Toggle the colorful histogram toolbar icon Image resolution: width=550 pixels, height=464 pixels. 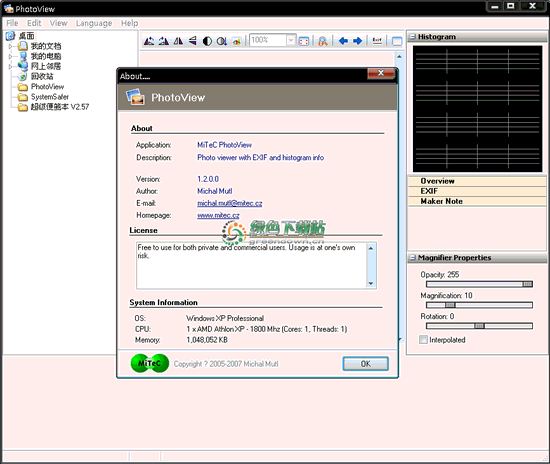(237, 41)
